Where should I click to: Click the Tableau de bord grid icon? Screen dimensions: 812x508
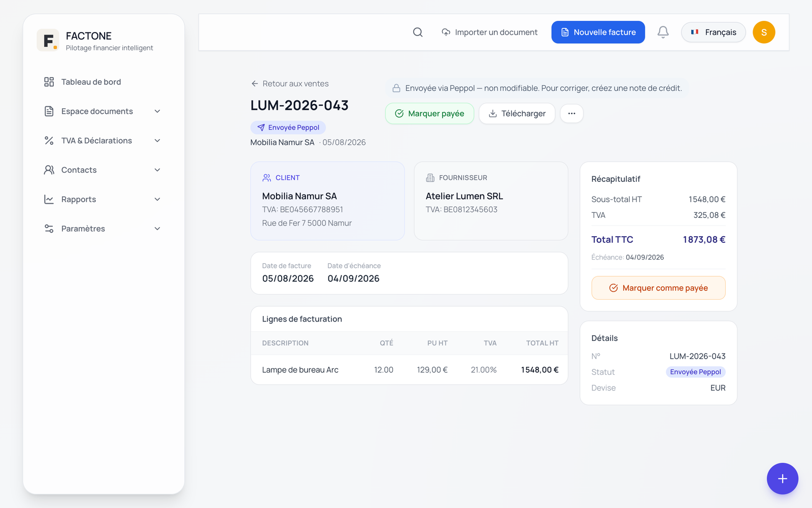click(x=49, y=82)
